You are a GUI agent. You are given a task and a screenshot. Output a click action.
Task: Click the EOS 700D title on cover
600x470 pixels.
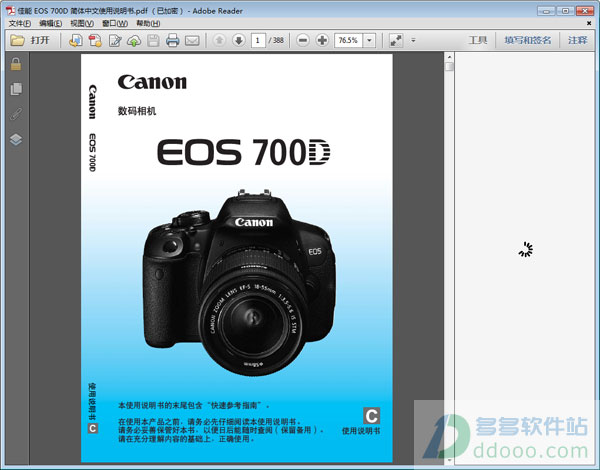[x=243, y=152]
